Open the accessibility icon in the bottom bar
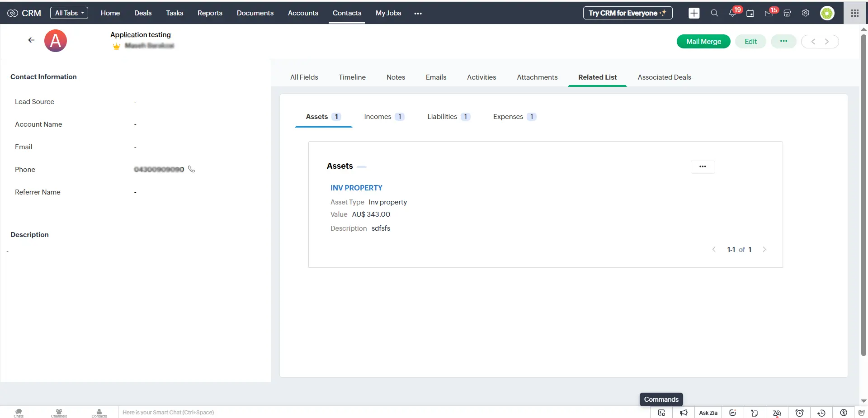Image resolution: width=868 pixels, height=418 pixels. pos(843,413)
